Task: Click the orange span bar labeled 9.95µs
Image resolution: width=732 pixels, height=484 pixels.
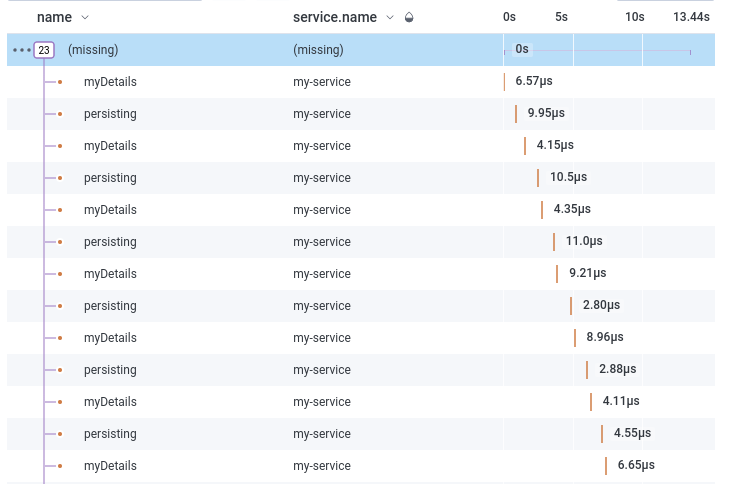Action: 516,114
